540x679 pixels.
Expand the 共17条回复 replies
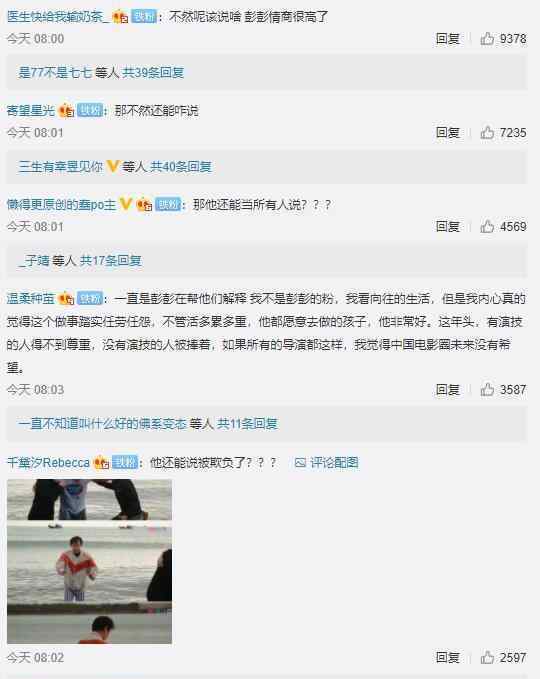[x=111, y=260]
